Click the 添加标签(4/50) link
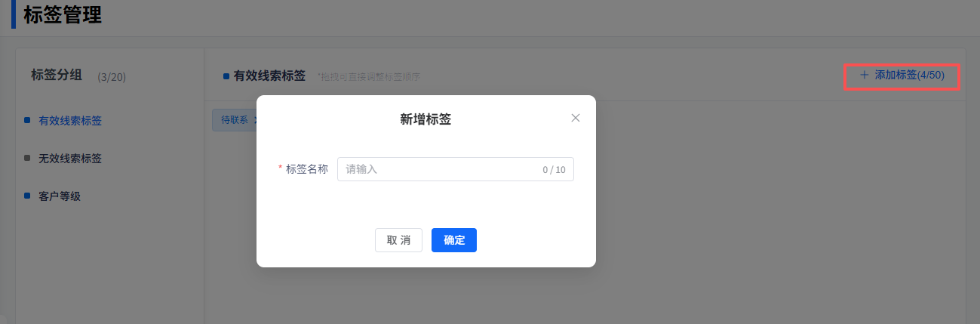 tap(909, 75)
